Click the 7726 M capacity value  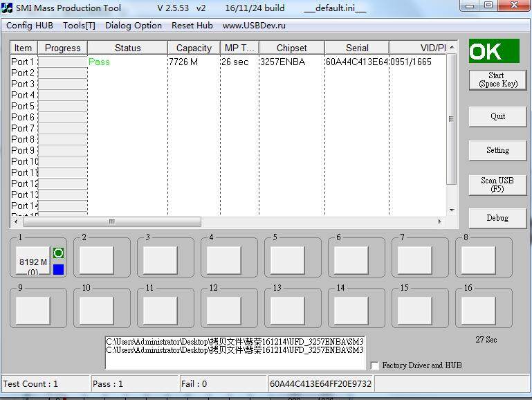click(x=183, y=62)
